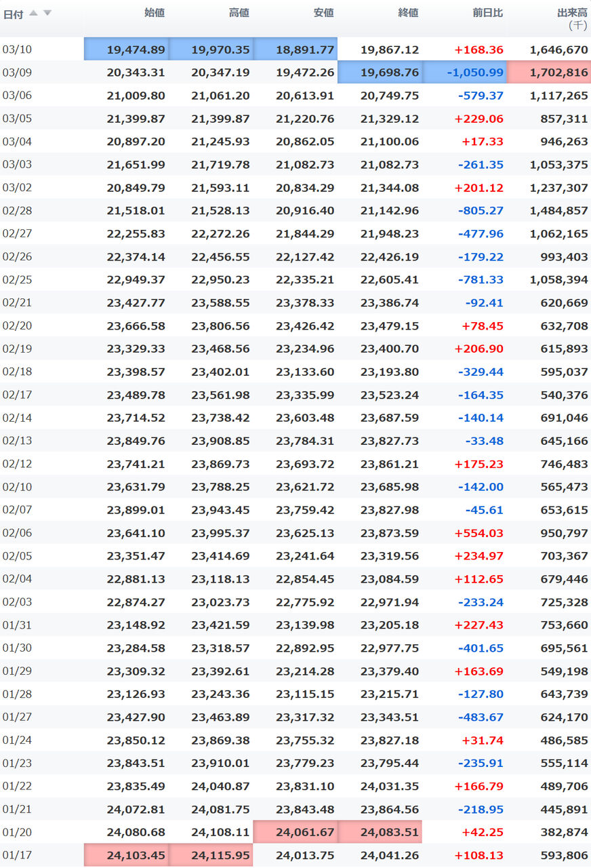Click blue highlighted close 19,698.76

[380, 73]
